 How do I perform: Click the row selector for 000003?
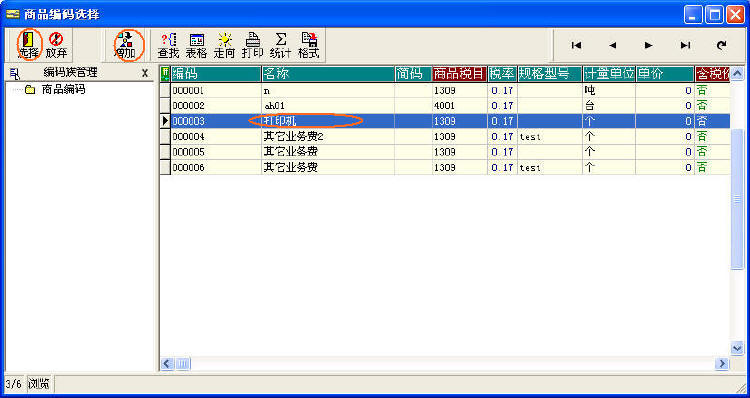point(165,121)
